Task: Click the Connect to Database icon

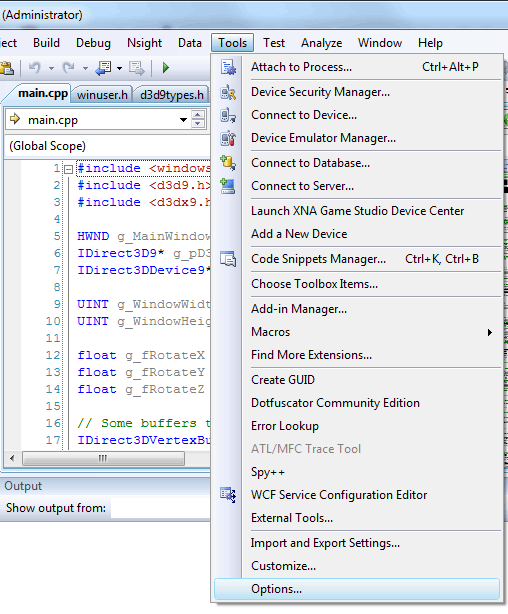Action: point(228,163)
